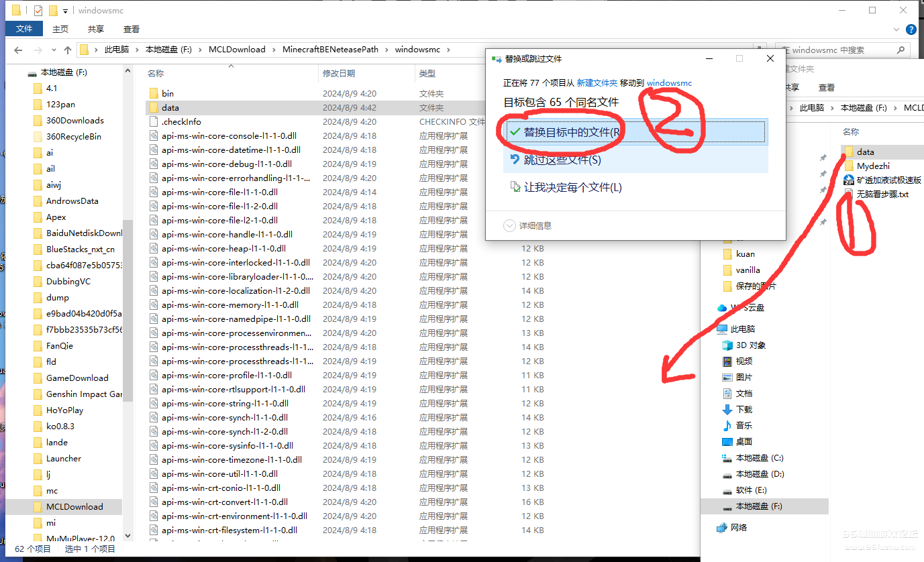Screen dimensions: 924x562
Task: Open Quick Access Toolbar customize dropdown
Action: click(65, 11)
